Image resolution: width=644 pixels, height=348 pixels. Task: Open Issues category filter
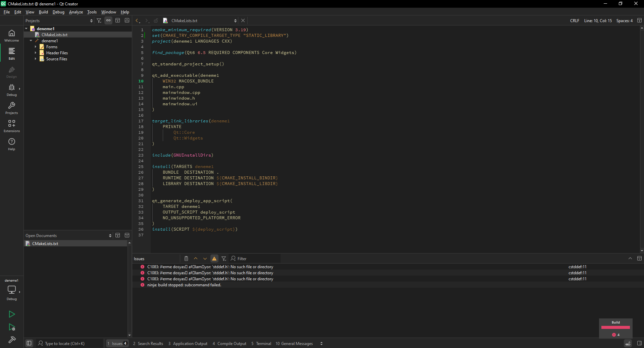tap(224, 258)
